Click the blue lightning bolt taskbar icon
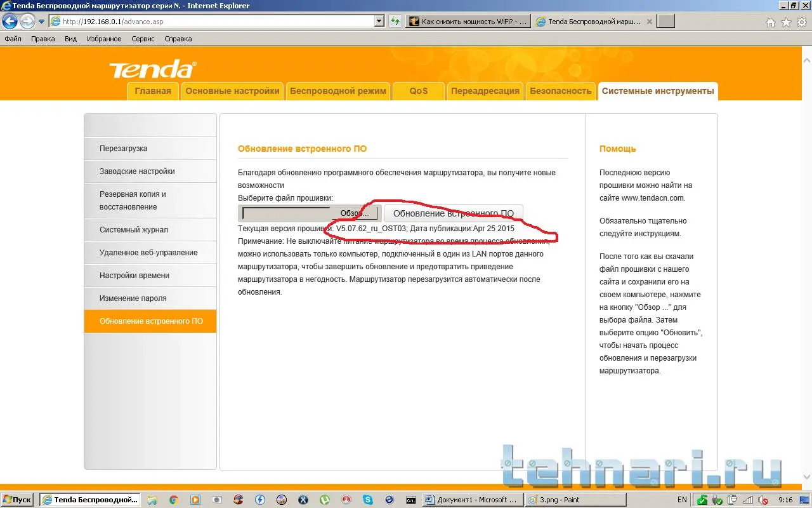The width and height of the screenshot is (812, 508). click(x=260, y=500)
